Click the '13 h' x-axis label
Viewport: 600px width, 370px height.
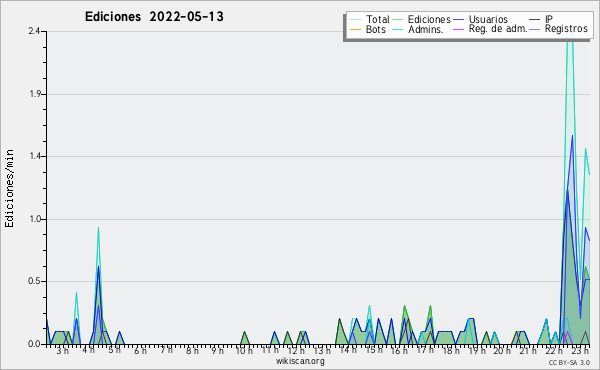tap(322, 351)
